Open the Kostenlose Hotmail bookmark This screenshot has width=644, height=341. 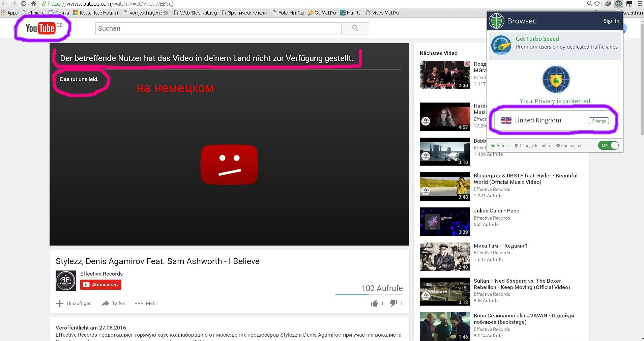click(x=96, y=13)
